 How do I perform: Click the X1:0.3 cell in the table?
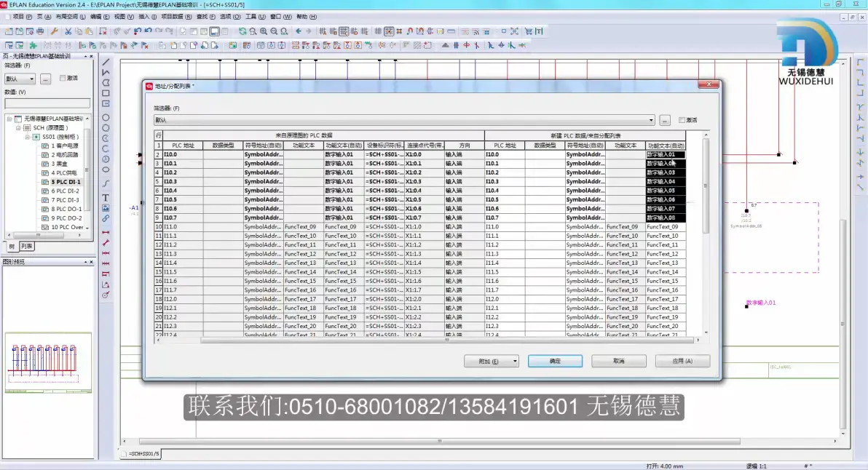[x=424, y=181]
